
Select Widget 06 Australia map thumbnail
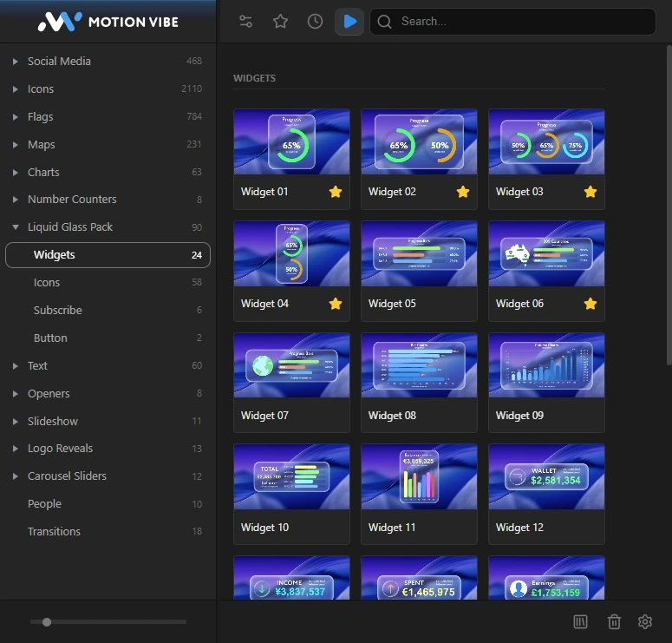click(546, 253)
